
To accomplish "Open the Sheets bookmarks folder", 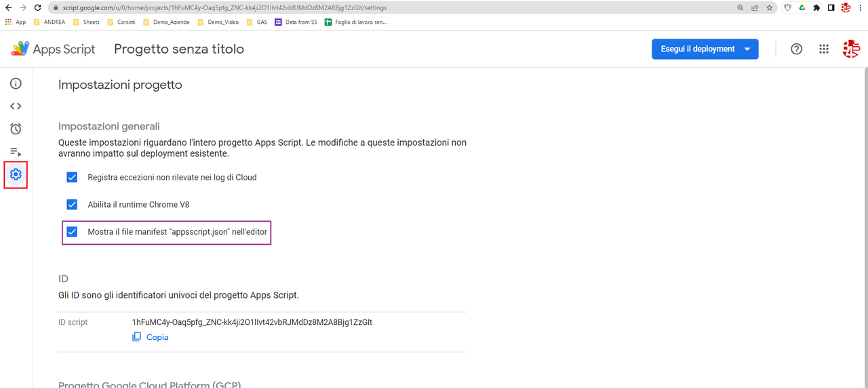I will coord(85,22).
